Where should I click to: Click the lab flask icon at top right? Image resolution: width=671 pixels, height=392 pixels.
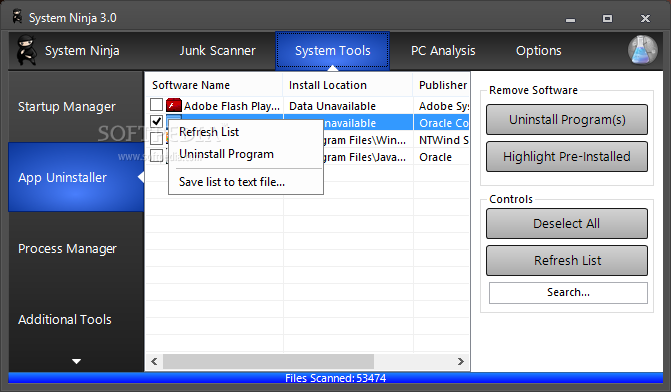[643, 50]
